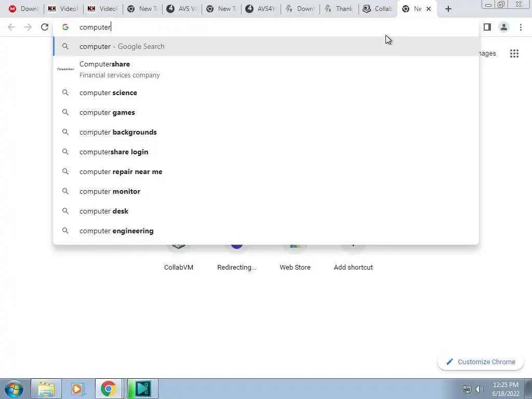Click the browser Back arrow
532x399 pixels.
coord(11,27)
